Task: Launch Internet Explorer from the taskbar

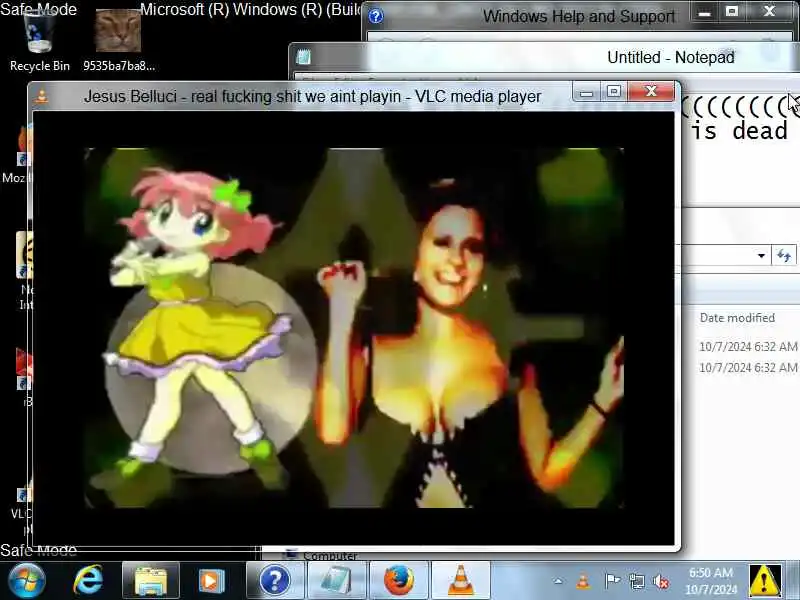Action: (88, 581)
